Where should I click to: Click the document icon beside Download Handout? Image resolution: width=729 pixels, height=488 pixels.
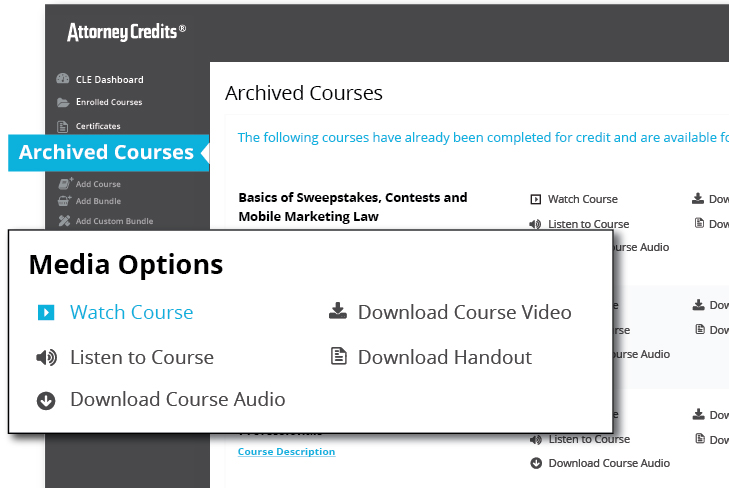(338, 356)
